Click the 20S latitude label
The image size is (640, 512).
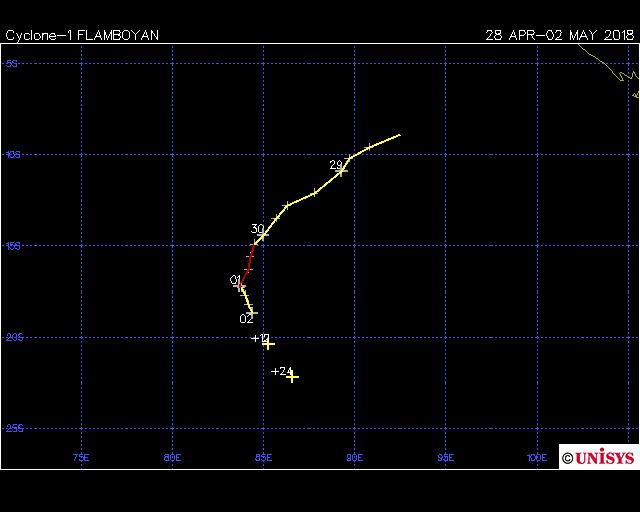(14, 338)
